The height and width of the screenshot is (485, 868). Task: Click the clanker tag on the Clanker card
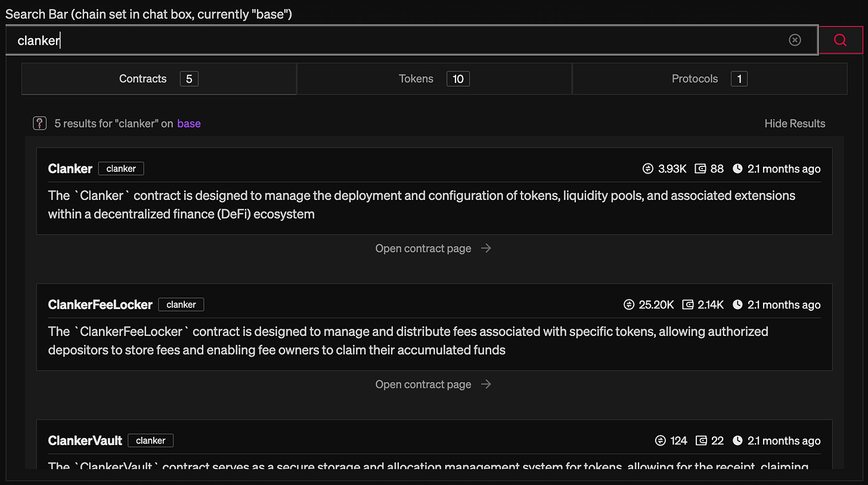pyautogui.click(x=121, y=169)
